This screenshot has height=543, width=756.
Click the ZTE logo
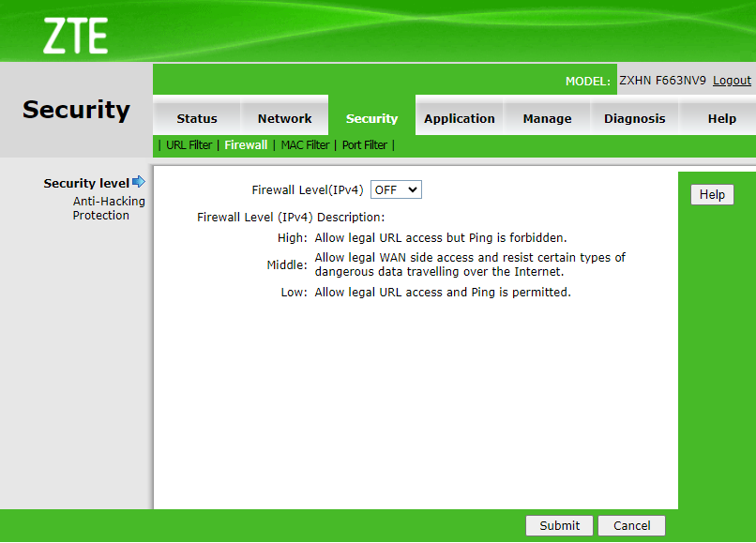75,36
